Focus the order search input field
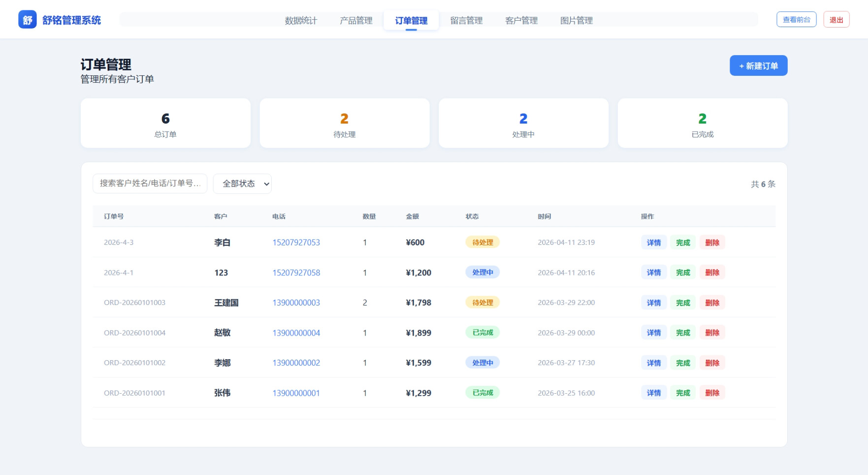Image resolution: width=868 pixels, height=475 pixels. (150, 184)
